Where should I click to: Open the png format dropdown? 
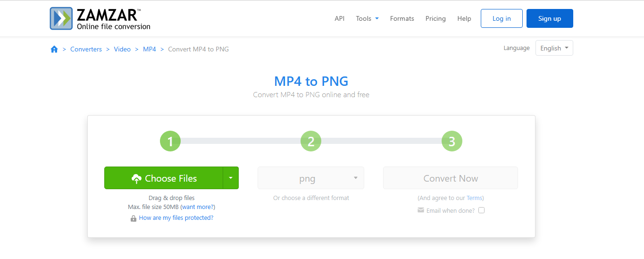pos(311,178)
